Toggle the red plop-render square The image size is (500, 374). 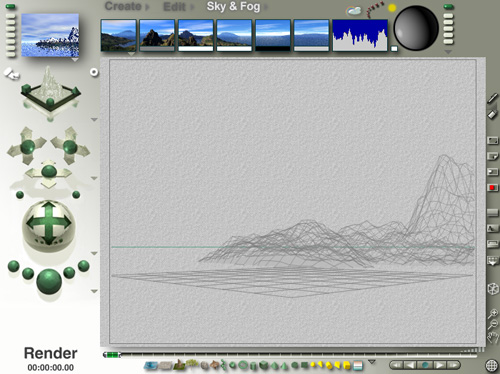coord(492,188)
